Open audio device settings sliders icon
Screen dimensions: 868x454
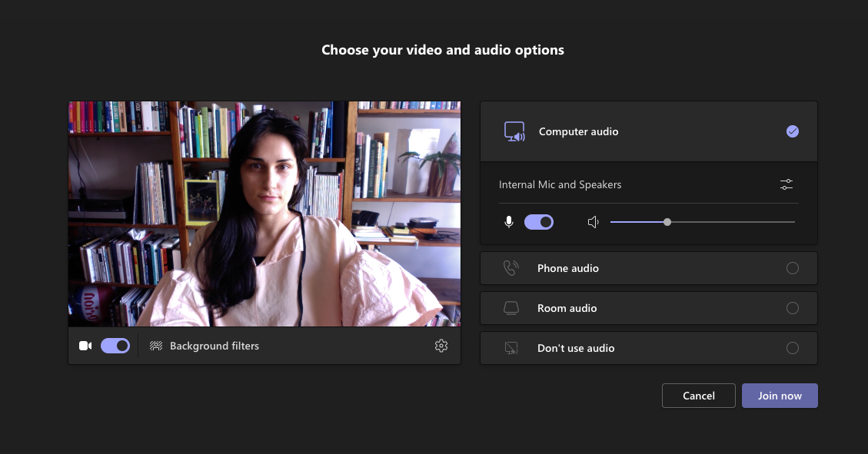tap(786, 184)
